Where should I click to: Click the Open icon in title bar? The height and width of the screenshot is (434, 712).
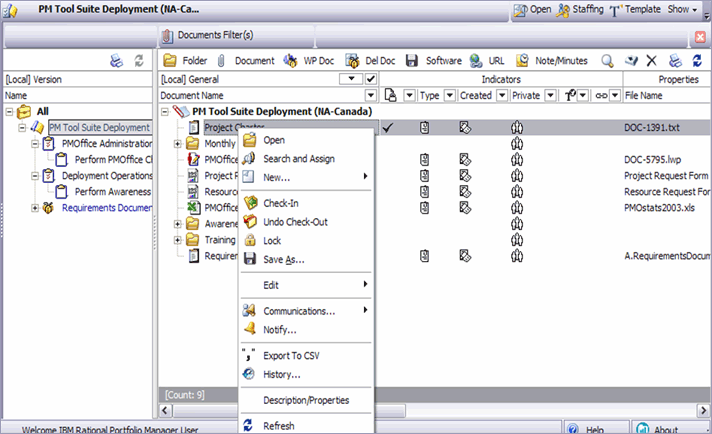point(520,10)
